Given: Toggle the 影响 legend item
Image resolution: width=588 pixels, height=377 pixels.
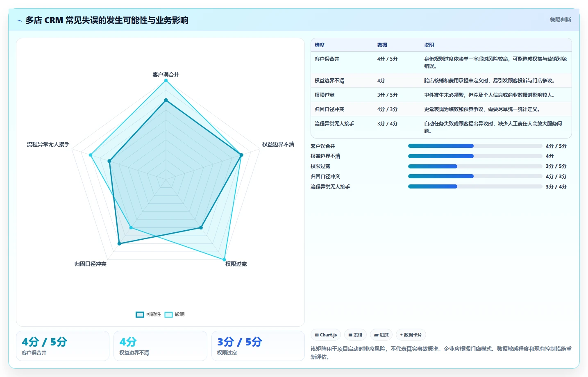Looking at the screenshot, I should [175, 314].
